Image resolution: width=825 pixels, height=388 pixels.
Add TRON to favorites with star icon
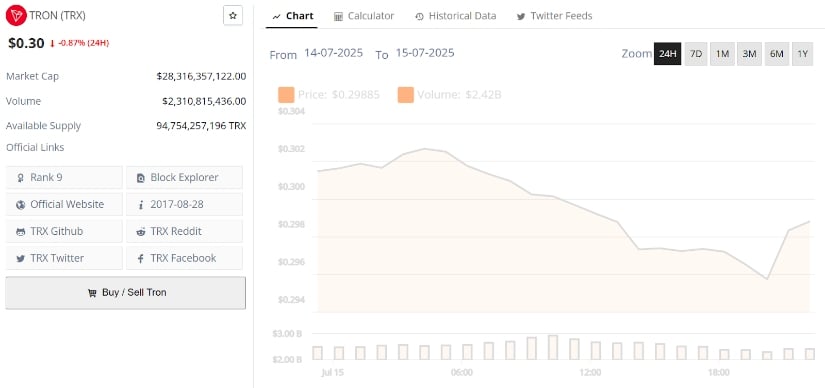click(233, 16)
